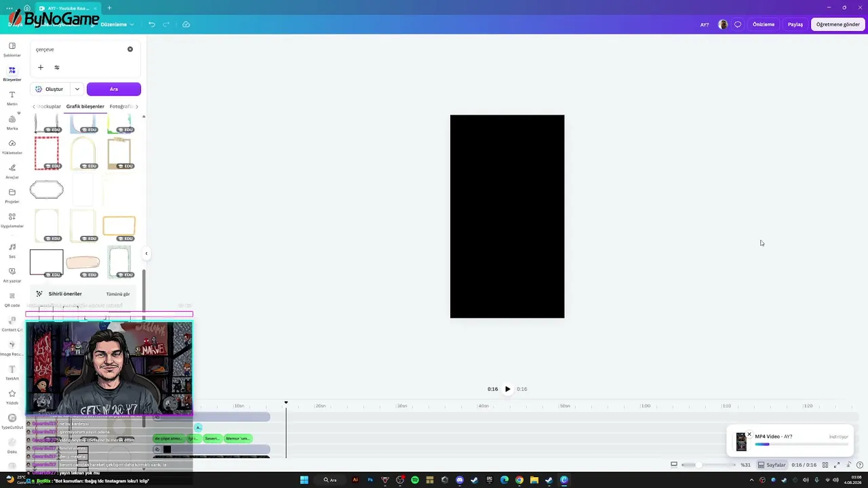868x488 pixels.
Task: Open the Ses audio panel
Action: pyautogui.click(x=12, y=251)
